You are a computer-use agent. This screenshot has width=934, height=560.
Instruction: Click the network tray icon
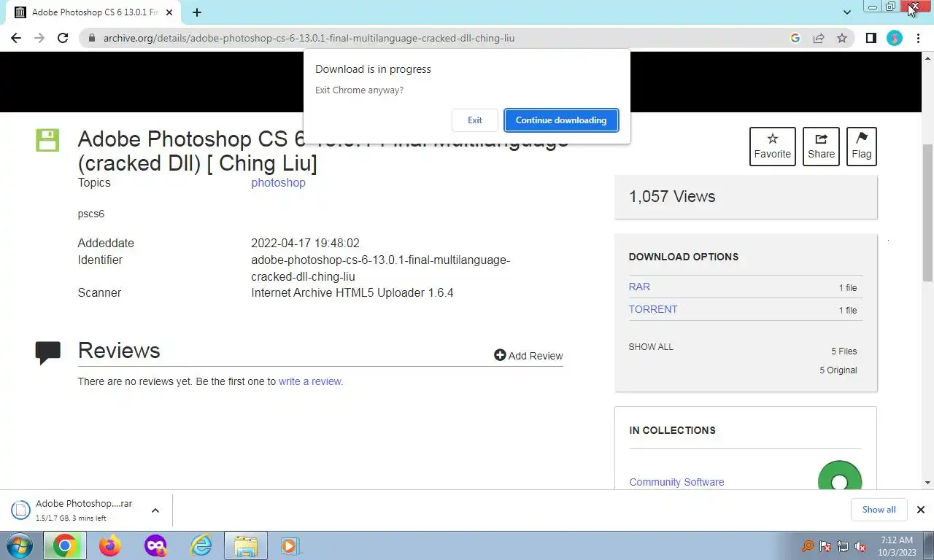tap(843, 546)
